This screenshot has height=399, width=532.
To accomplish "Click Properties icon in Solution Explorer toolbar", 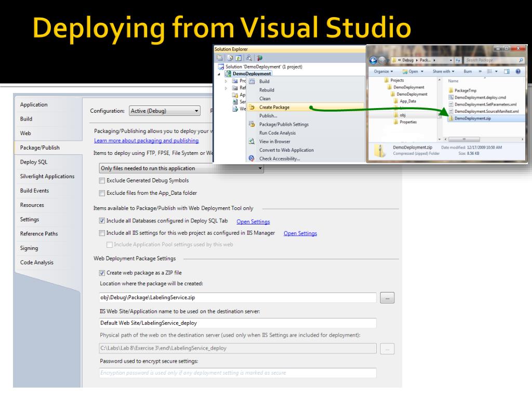I will click(x=220, y=58).
